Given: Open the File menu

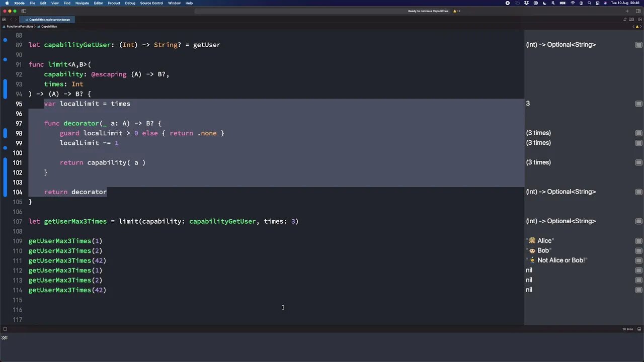Looking at the screenshot, I should coord(32,3).
